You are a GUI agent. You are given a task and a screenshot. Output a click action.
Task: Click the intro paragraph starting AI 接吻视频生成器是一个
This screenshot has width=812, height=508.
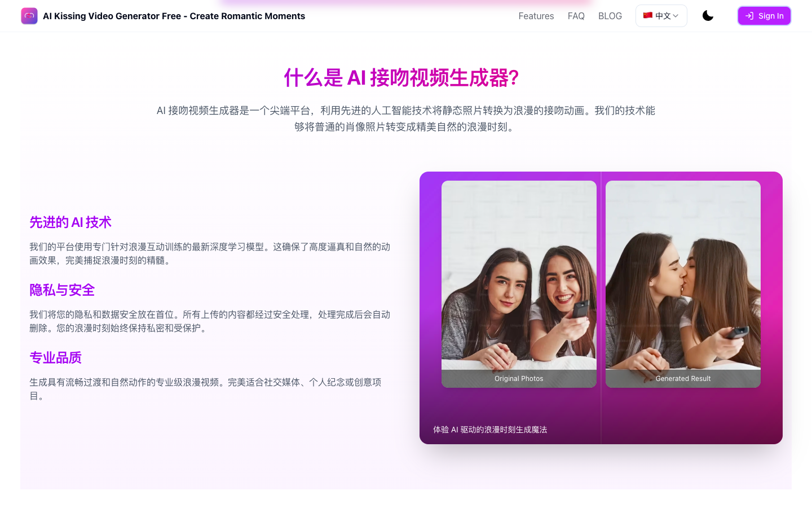coord(406,119)
